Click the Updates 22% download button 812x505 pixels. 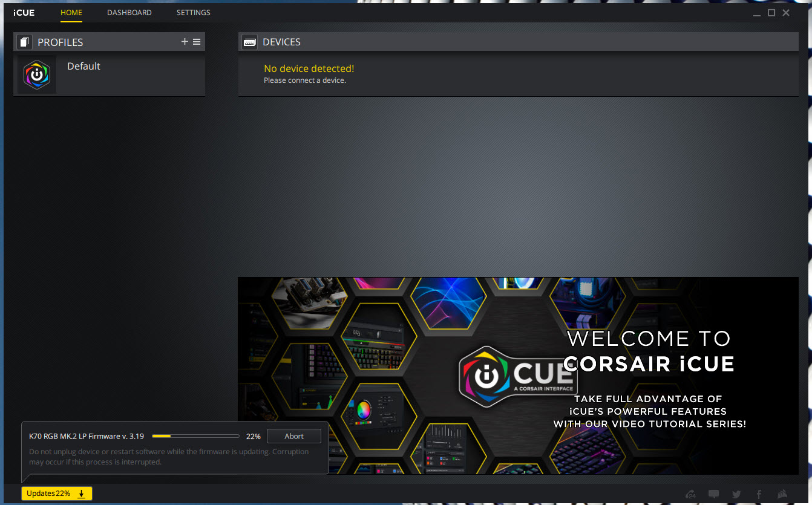click(x=57, y=494)
